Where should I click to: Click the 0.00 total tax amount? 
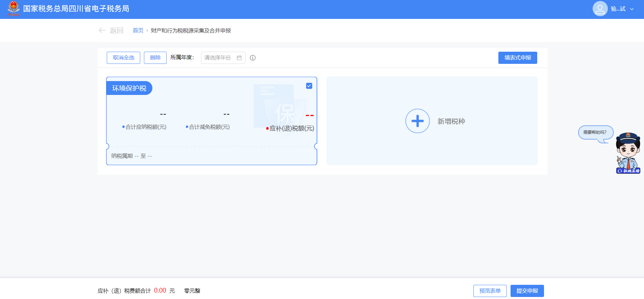point(160,291)
